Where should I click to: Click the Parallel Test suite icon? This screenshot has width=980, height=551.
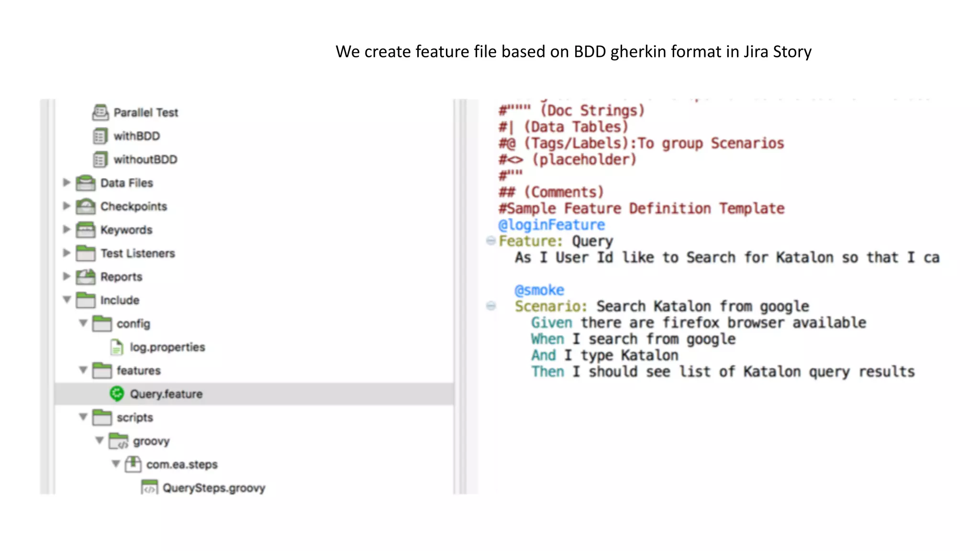100,112
